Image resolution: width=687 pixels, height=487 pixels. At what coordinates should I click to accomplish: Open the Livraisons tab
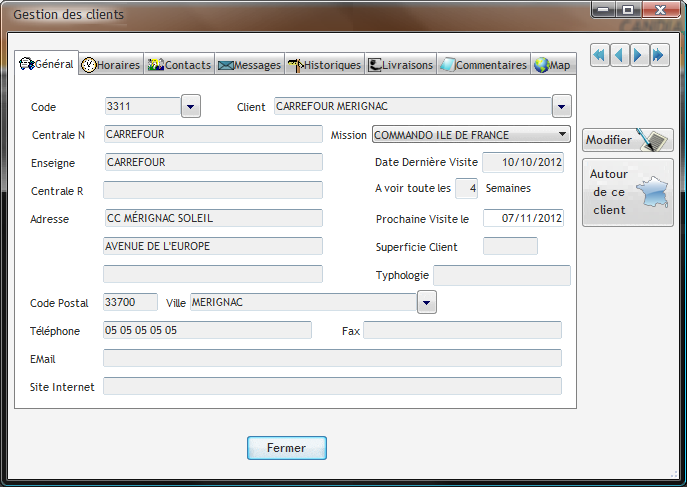tap(401, 65)
